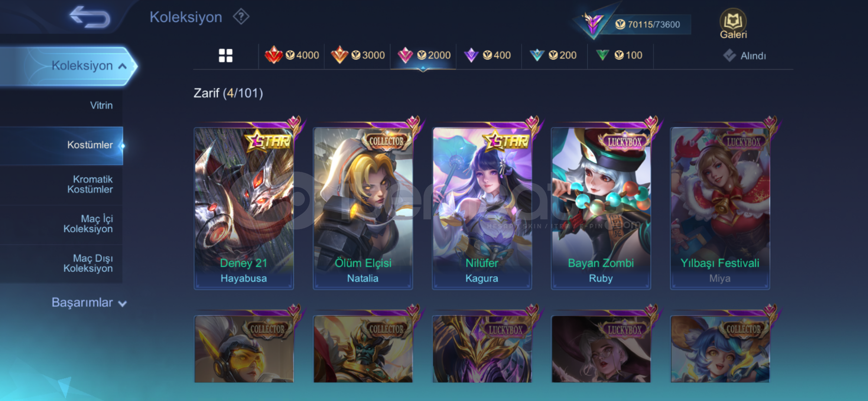Expand the Başarımlar section
The height and width of the screenshot is (401, 868).
[89, 303]
